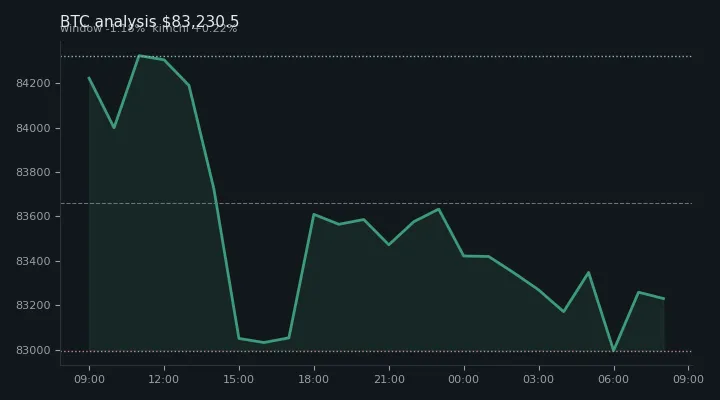Click the 83200 y-axis label
Viewport: 720px width, 400px height.
coord(33,305)
